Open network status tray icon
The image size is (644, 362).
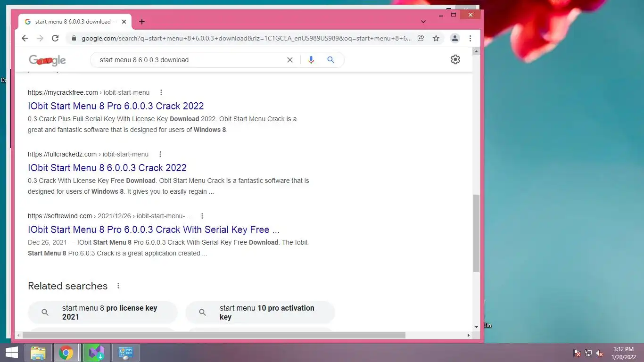pyautogui.click(x=588, y=353)
